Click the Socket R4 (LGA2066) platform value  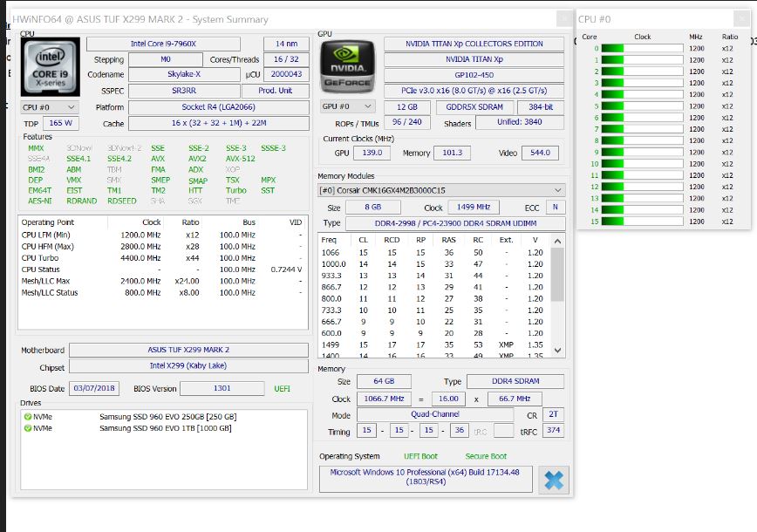click(x=218, y=107)
